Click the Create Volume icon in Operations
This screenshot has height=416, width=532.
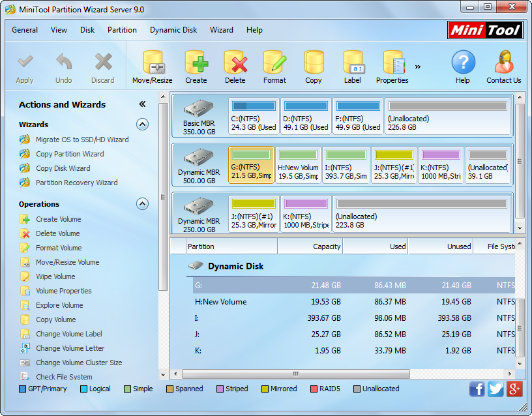(x=25, y=219)
